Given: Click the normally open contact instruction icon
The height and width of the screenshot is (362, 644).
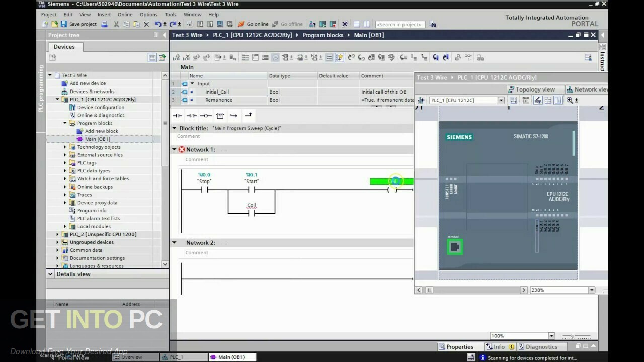Looking at the screenshot, I should pos(178,116).
